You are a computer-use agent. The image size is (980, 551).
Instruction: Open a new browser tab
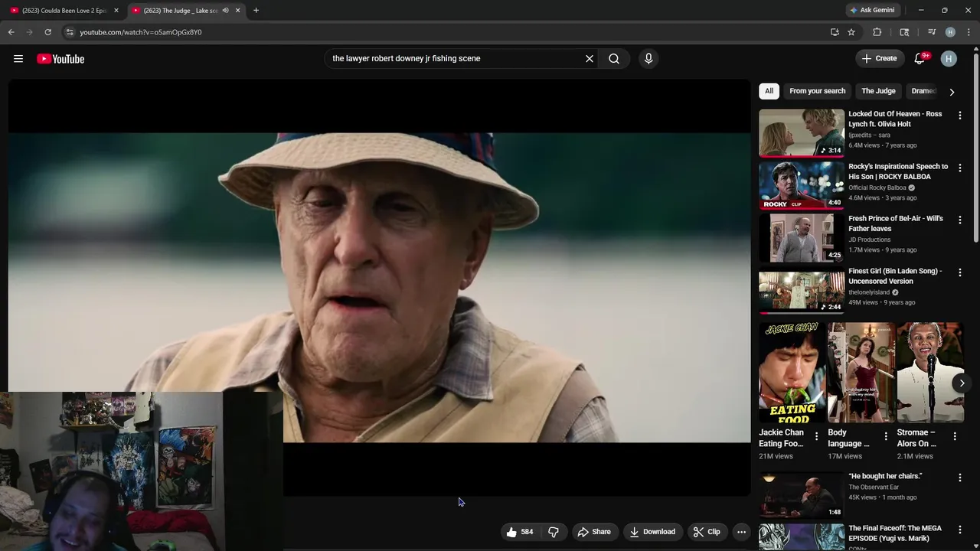(256, 11)
